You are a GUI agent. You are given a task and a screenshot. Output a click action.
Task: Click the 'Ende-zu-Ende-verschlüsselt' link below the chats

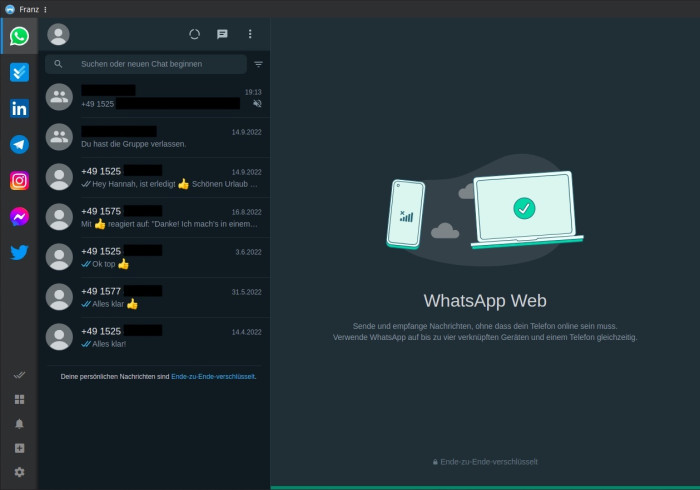[x=213, y=377]
